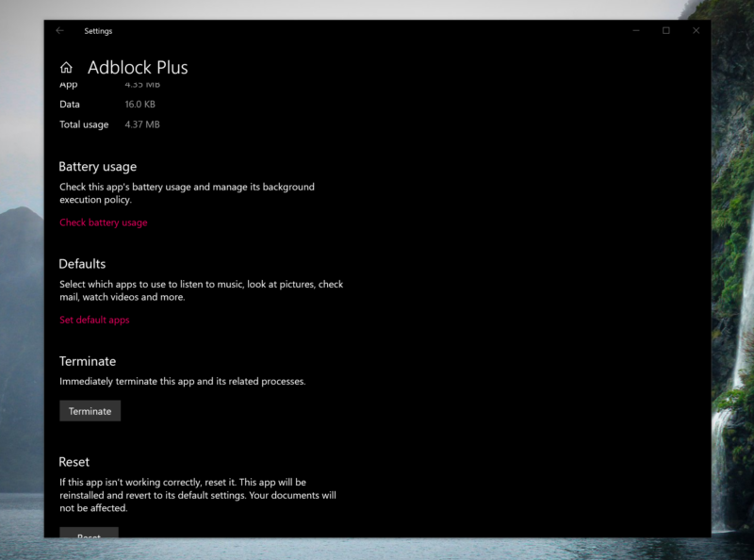Select the 4.37 MB total usage value
Viewport: 754px width, 560px height.
coord(142,124)
